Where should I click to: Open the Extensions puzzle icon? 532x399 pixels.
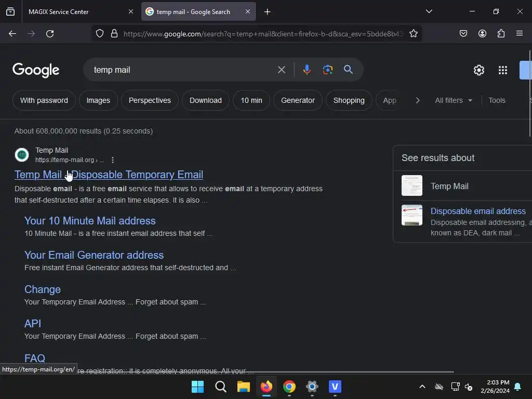[x=501, y=33]
